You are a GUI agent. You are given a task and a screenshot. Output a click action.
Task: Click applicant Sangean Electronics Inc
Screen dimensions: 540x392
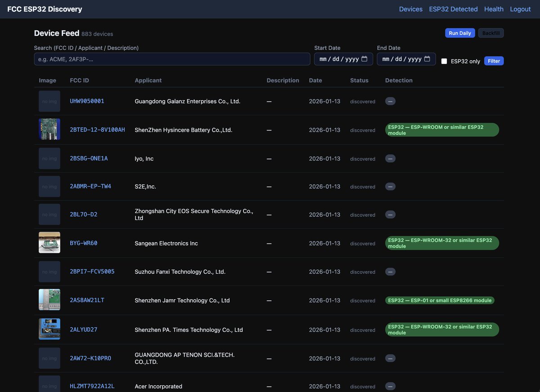pos(166,243)
